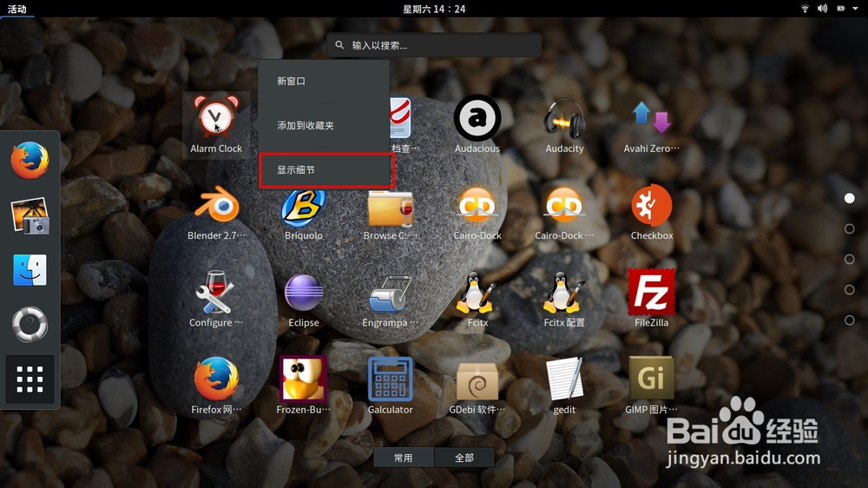Open Configure Wine icon

click(216, 292)
